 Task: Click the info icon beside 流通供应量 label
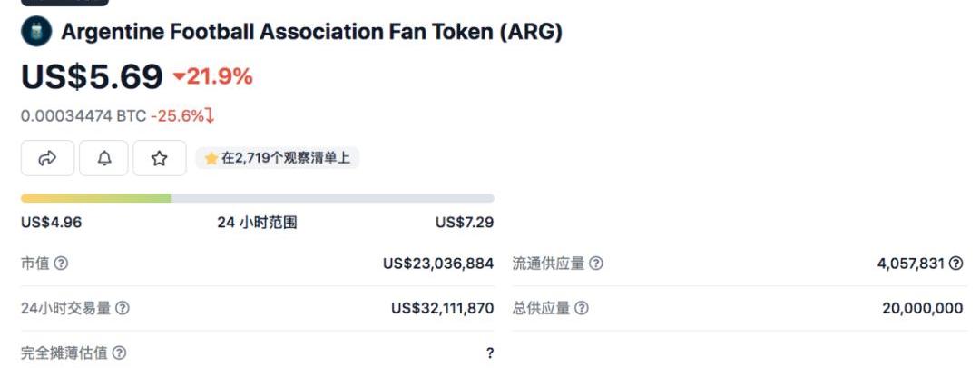point(596,264)
